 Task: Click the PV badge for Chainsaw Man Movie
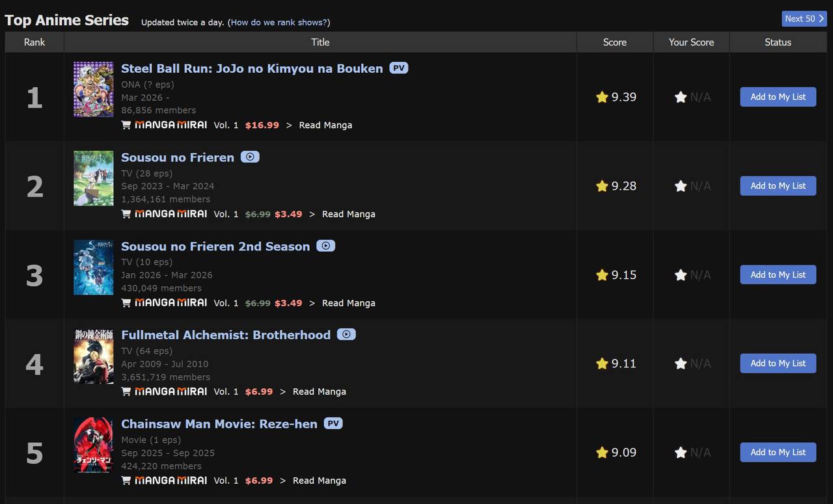click(333, 423)
